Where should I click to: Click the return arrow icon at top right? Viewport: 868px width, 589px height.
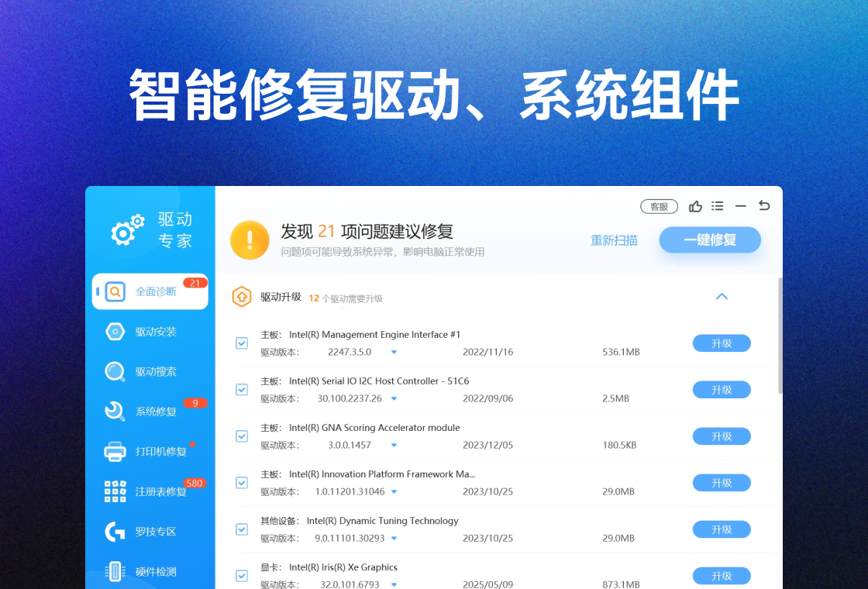coord(764,205)
